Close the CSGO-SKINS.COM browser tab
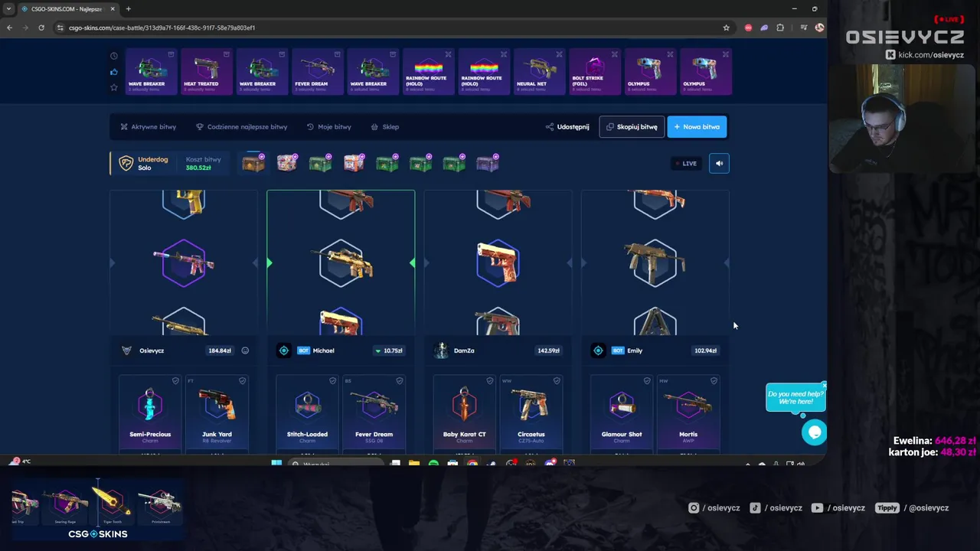980x551 pixels. tap(113, 9)
